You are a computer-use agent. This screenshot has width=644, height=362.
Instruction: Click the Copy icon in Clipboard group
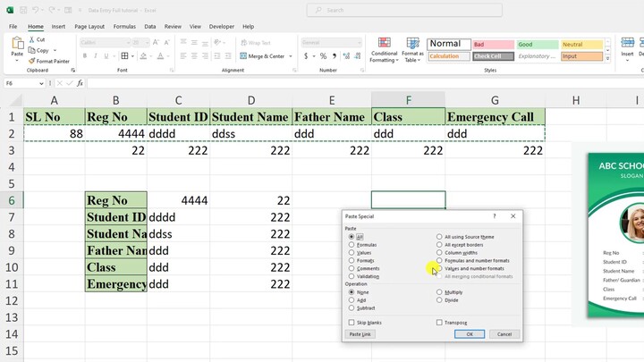32,50
